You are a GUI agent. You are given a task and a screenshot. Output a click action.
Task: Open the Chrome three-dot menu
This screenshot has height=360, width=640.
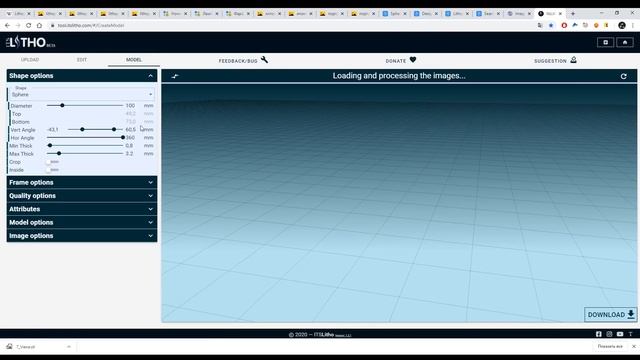tap(633, 25)
